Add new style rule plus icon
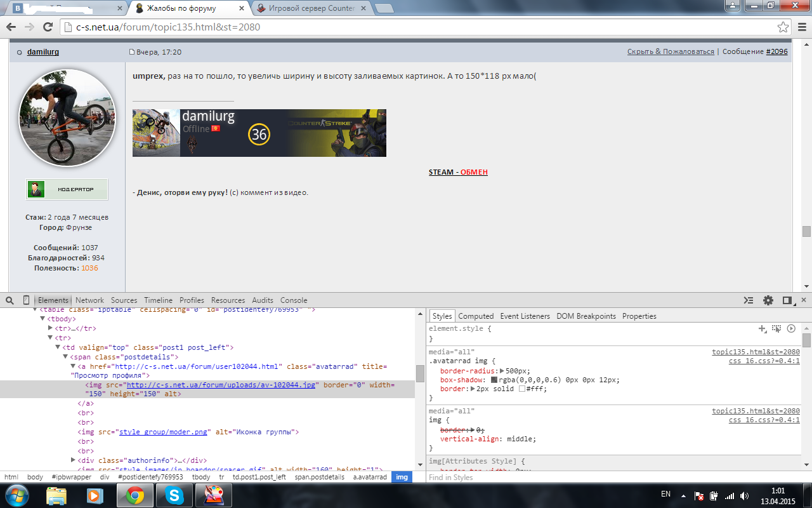This screenshot has width=812, height=508. [x=763, y=328]
